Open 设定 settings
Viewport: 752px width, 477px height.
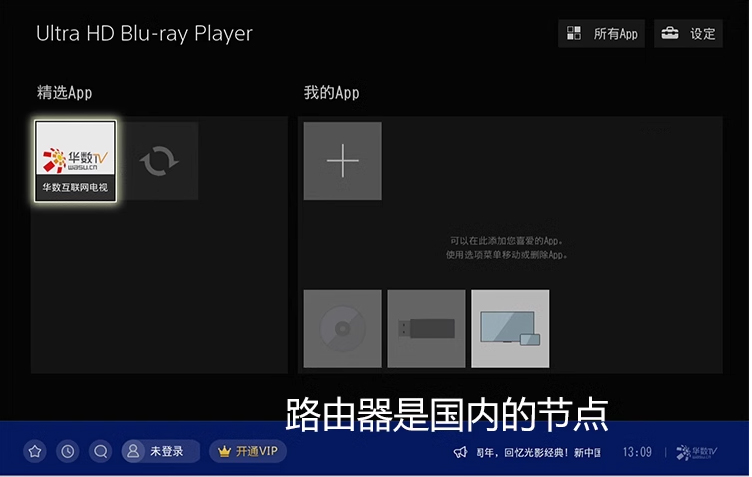688,34
